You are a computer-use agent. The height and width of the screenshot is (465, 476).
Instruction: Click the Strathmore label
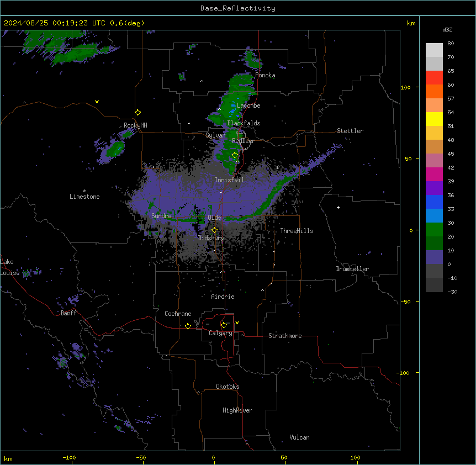click(x=285, y=336)
